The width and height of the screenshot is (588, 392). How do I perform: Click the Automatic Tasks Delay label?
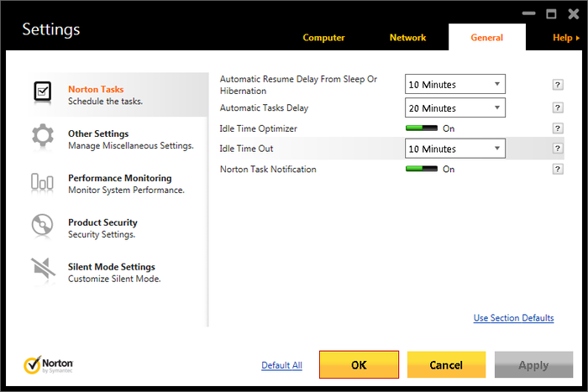264,108
